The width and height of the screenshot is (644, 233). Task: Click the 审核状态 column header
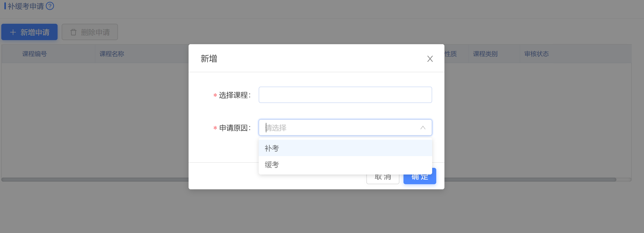537,54
